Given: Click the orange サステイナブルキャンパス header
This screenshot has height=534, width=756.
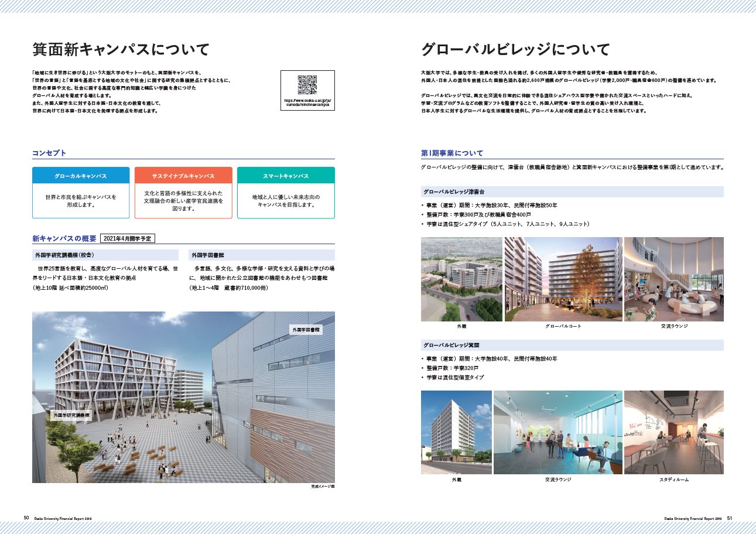Looking at the screenshot, I should tap(183, 176).
